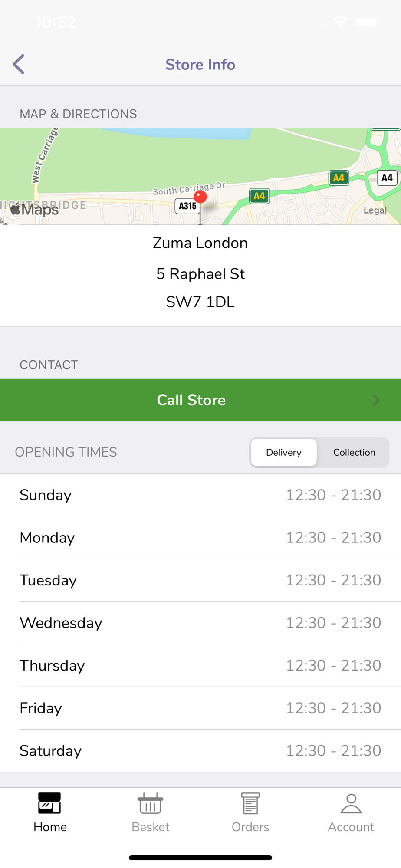This screenshot has width=401, height=868.
Task: Tap the A315 road sign on map
Action: click(x=188, y=206)
